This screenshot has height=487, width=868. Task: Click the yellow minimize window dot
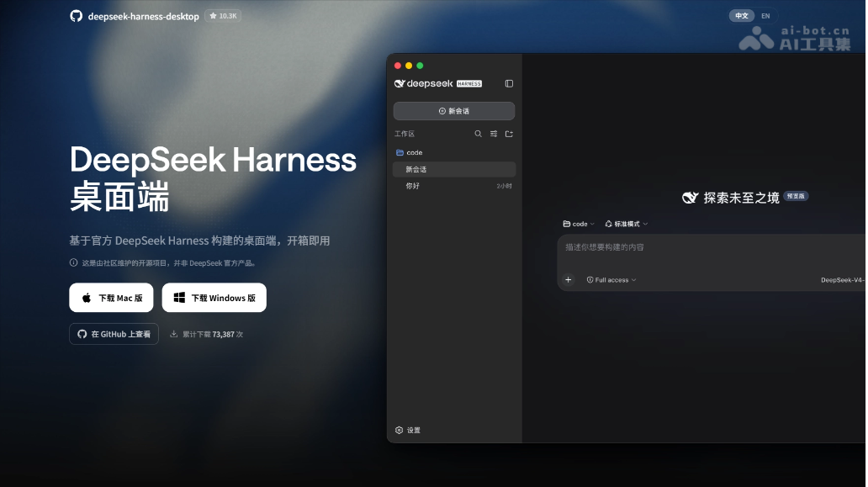(409, 66)
